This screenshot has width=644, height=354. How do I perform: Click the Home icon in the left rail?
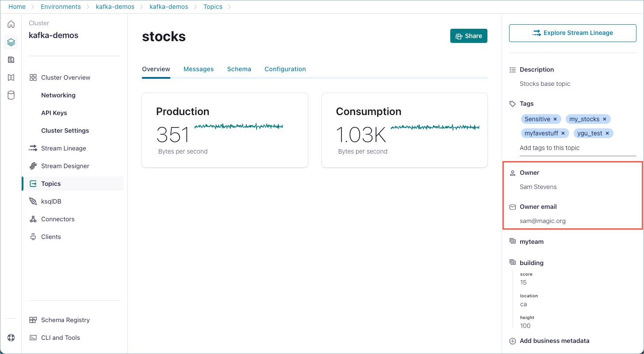(11, 24)
